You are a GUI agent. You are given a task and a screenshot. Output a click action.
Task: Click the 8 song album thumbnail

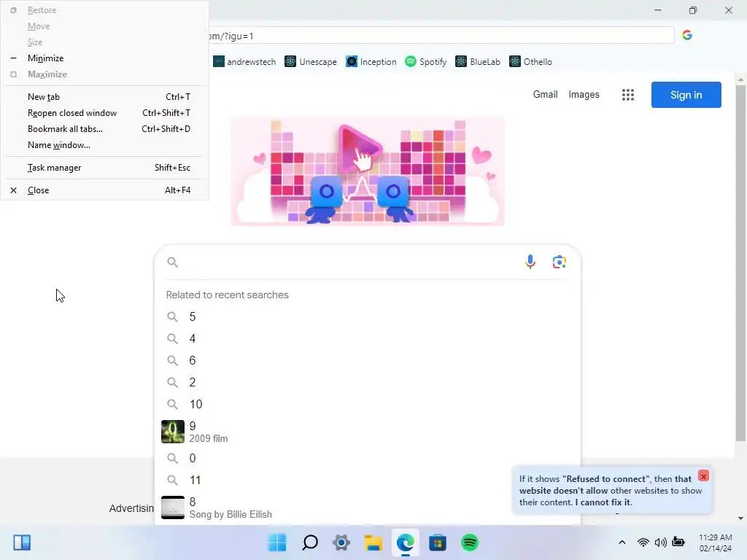point(172,507)
